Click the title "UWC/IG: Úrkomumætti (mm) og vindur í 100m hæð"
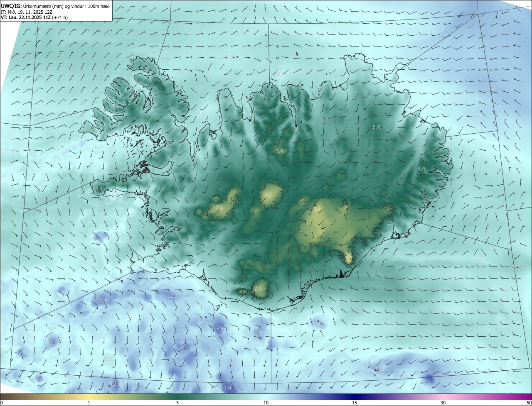This screenshot has height=406, width=532. pos(55,6)
